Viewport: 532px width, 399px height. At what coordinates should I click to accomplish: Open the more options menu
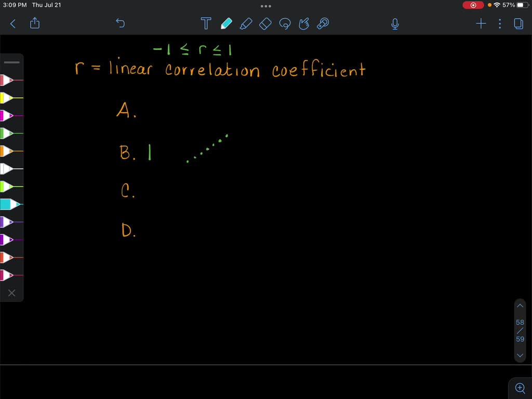point(499,23)
